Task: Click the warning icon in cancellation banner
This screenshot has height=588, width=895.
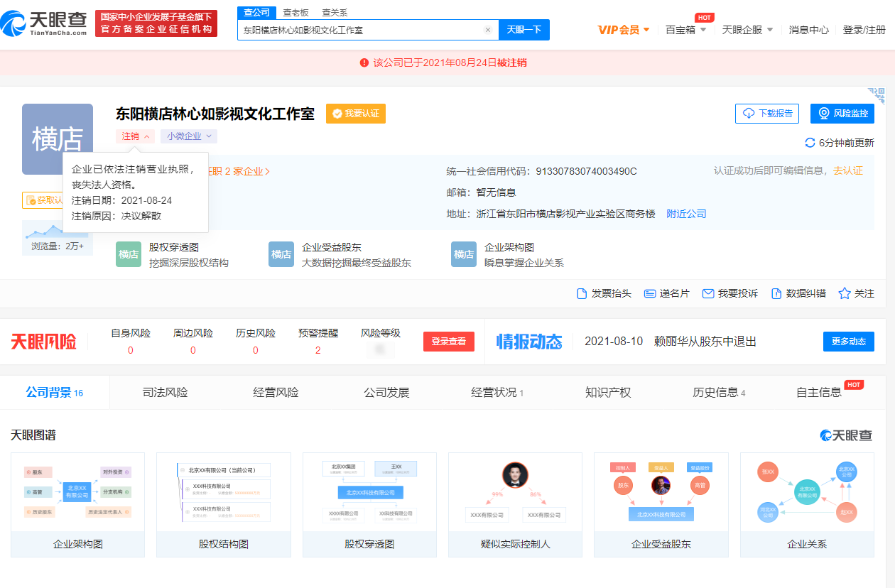Action: [x=364, y=62]
